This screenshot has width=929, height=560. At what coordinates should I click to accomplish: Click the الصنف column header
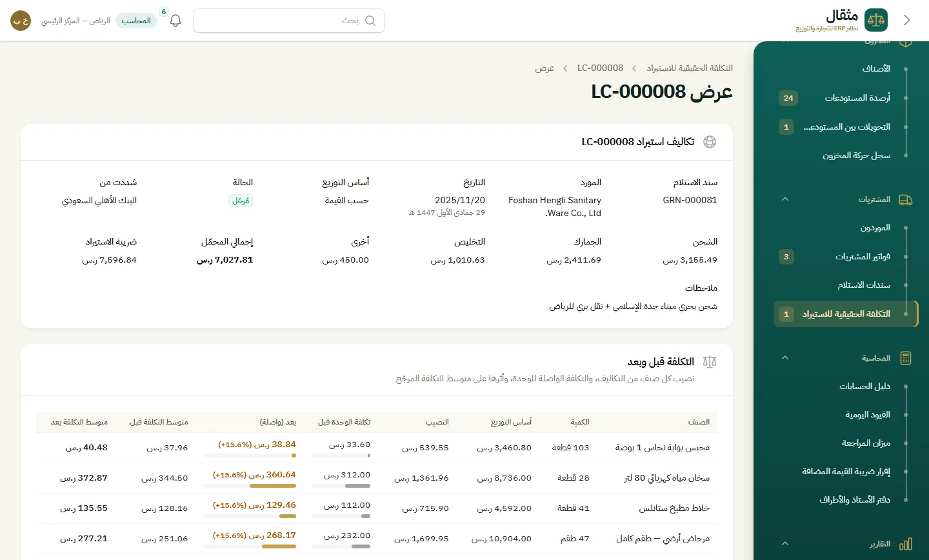(x=699, y=422)
